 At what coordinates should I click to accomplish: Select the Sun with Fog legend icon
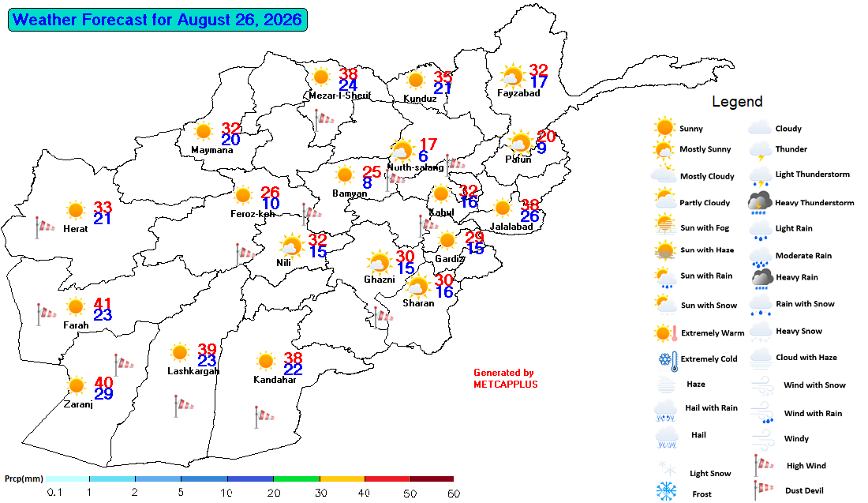[665, 227]
